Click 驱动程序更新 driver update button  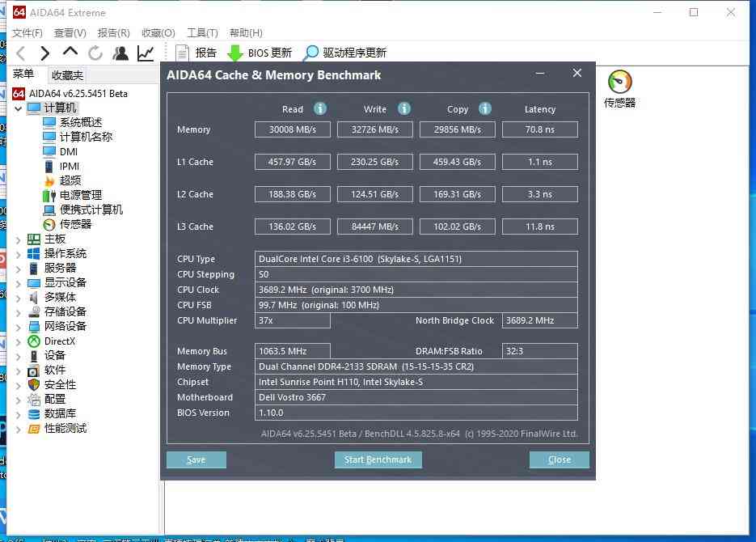click(344, 53)
